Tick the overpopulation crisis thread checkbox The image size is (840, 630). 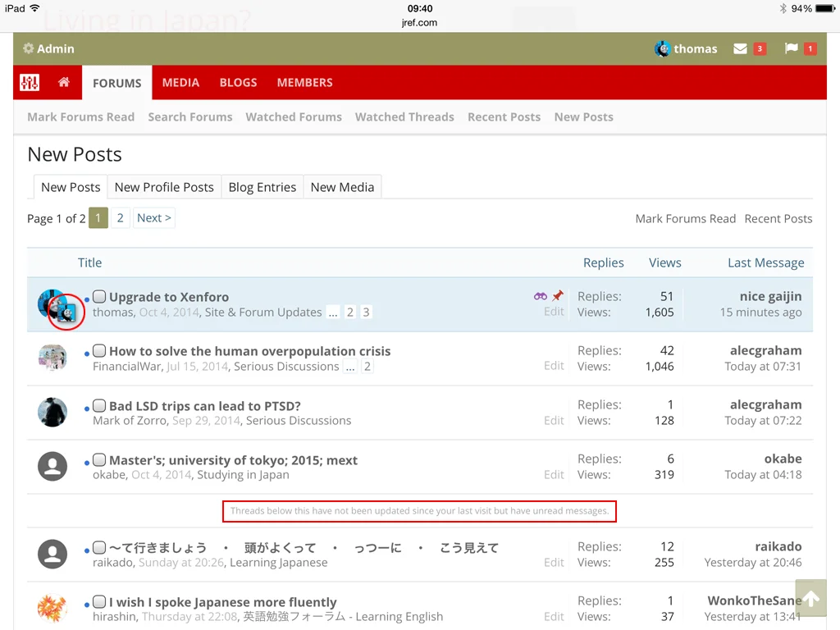(99, 350)
